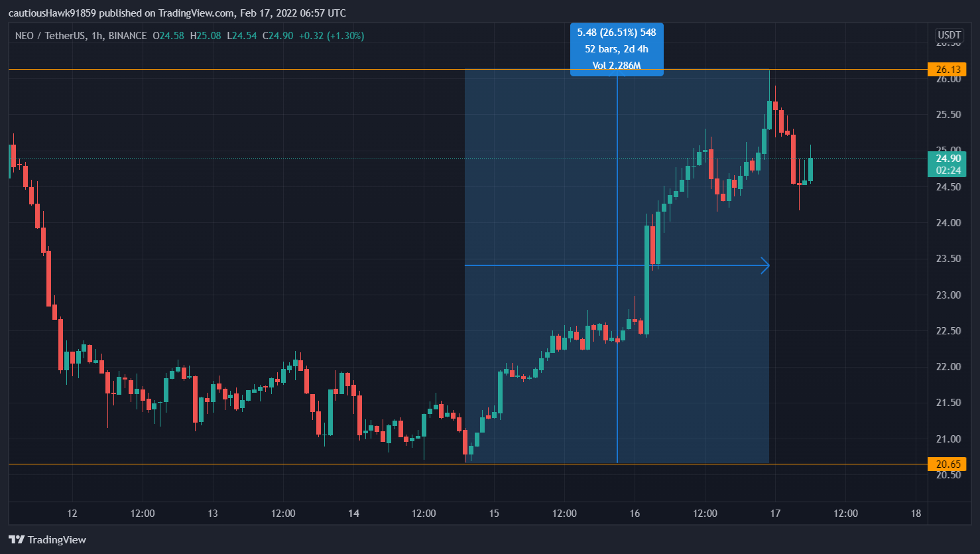Click the O24.58 open value in legend
Screen dimensions: 980x554
click(168, 36)
